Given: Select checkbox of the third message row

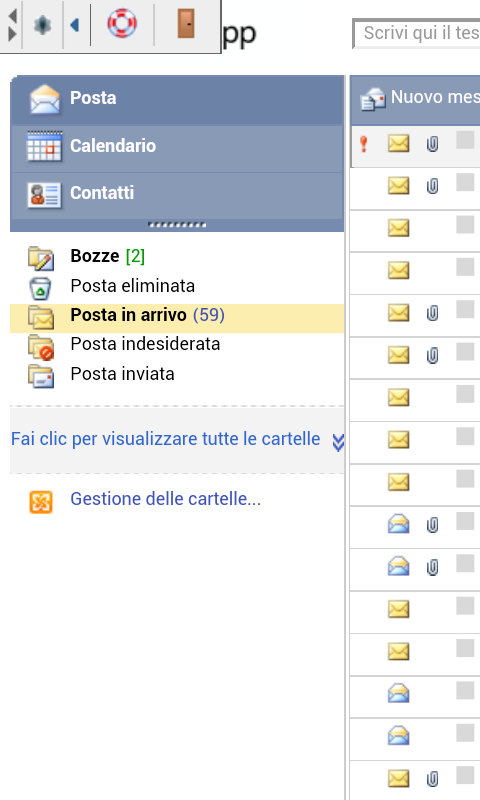Looking at the screenshot, I should tap(465, 224).
